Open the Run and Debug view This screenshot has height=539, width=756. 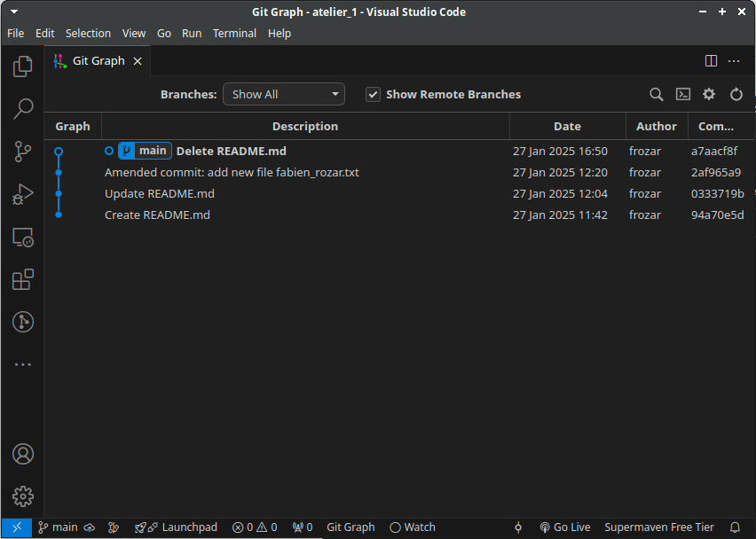click(23, 194)
